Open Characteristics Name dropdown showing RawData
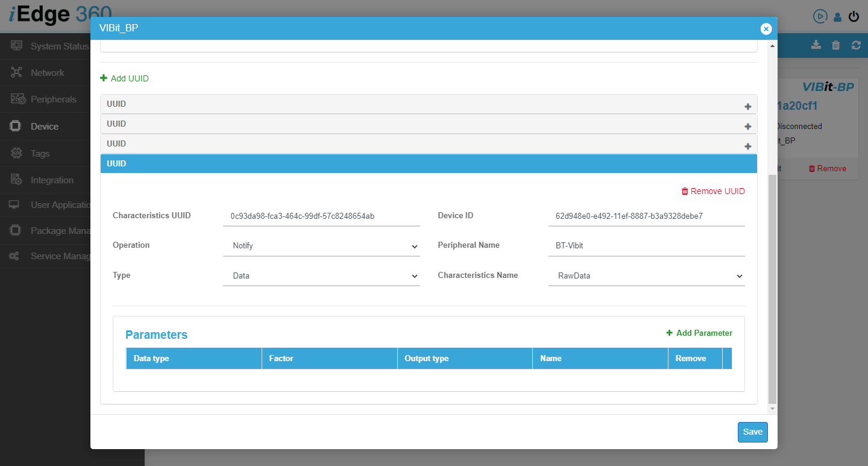Image resolution: width=868 pixels, height=466 pixels. (646, 276)
